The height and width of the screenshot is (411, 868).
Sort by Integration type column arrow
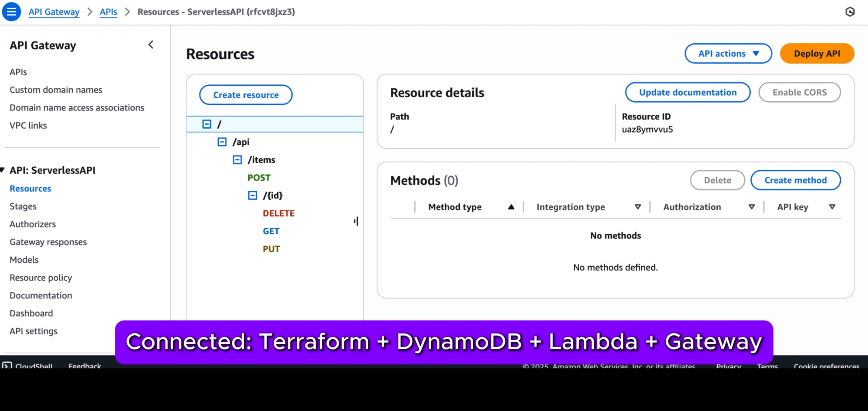click(x=638, y=207)
